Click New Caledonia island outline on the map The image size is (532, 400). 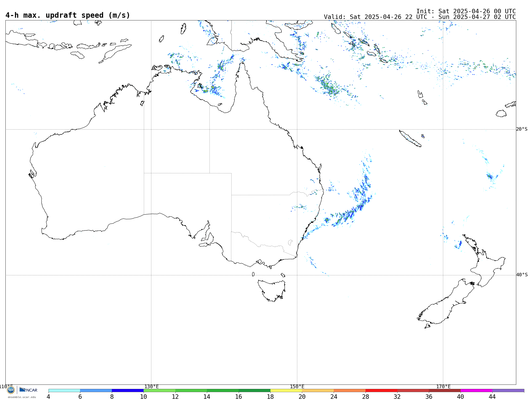click(410, 138)
